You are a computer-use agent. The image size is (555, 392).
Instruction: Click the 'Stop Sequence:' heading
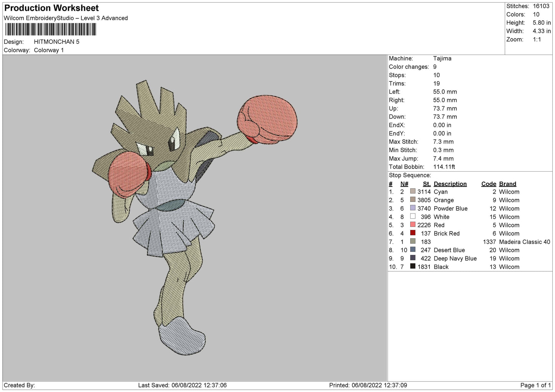[x=410, y=175]
